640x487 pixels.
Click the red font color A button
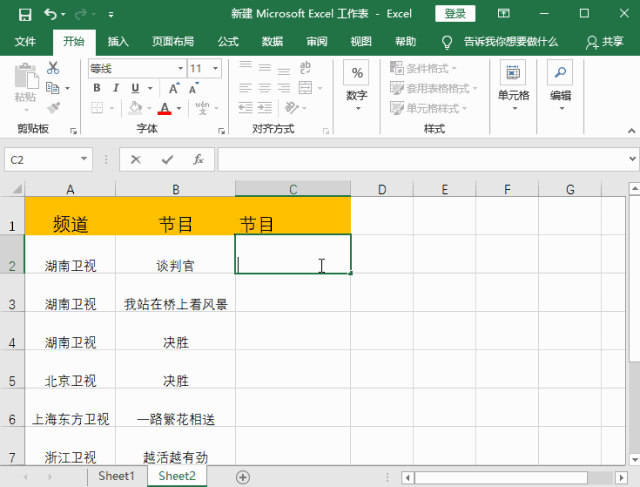(164, 108)
